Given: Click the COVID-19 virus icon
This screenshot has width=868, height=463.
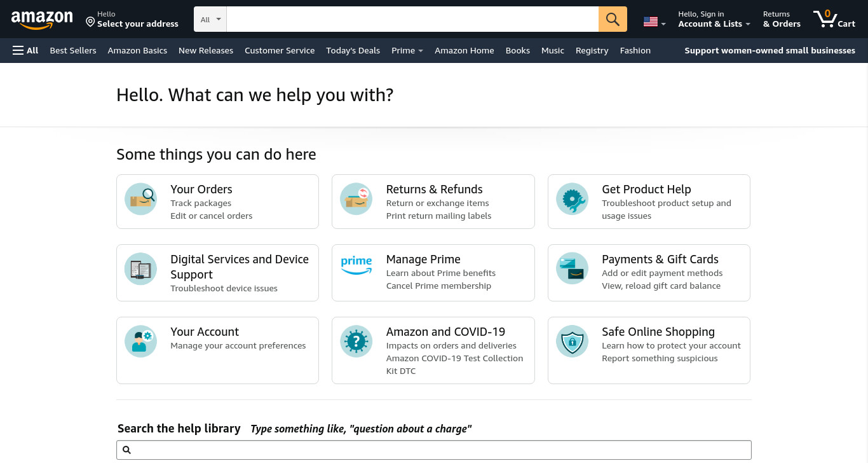Looking at the screenshot, I should (356, 342).
